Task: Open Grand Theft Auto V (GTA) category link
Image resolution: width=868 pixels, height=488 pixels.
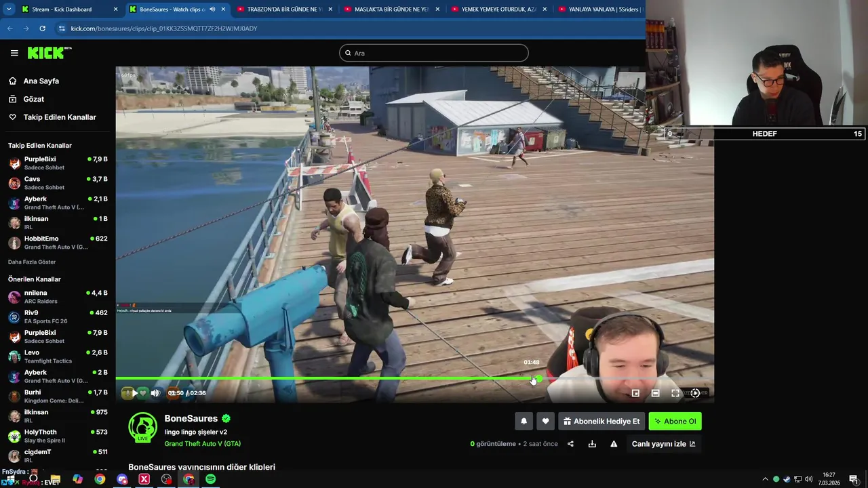Action: click(x=202, y=444)
